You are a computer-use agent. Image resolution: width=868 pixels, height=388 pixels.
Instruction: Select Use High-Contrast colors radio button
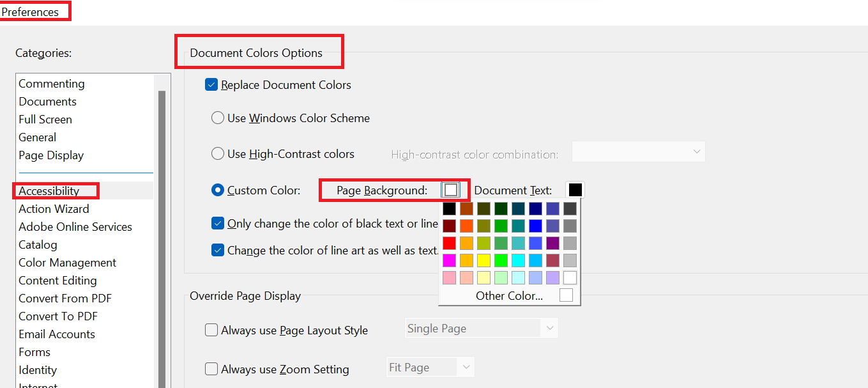[x=218, y=153]
